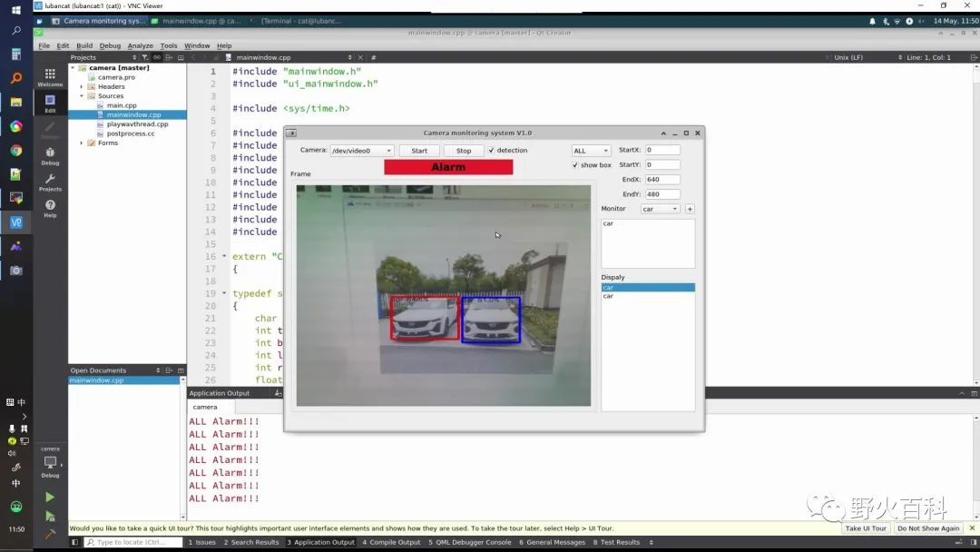This screenshot has width=980, height=552.
Task: Open the Welcome mode in Qt Creator
Action: pyautogui.click(x=50, y=76)
